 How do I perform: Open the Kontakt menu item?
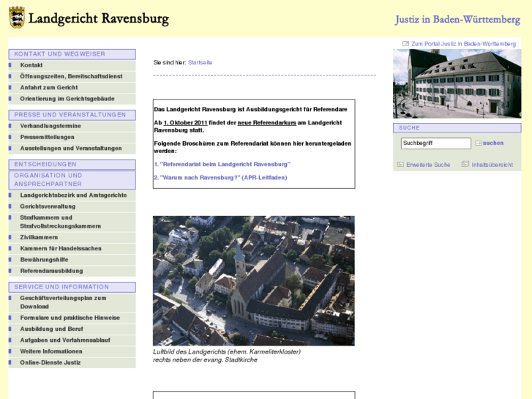31,65
